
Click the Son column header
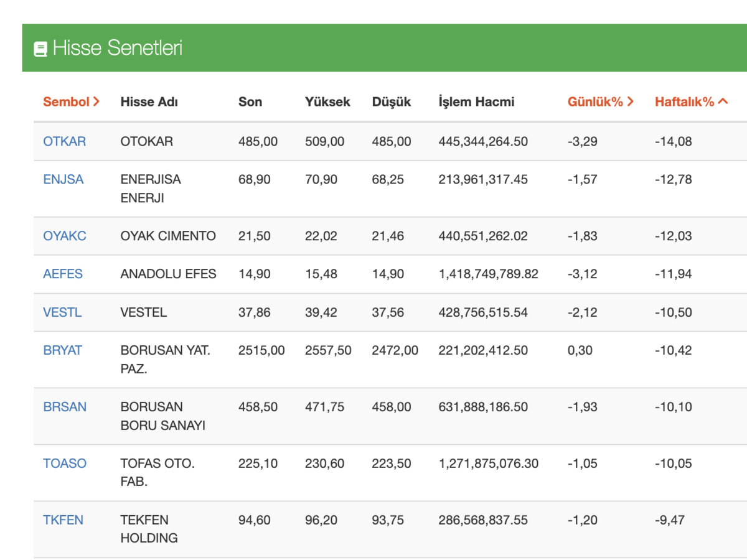[x=250, y=102]
